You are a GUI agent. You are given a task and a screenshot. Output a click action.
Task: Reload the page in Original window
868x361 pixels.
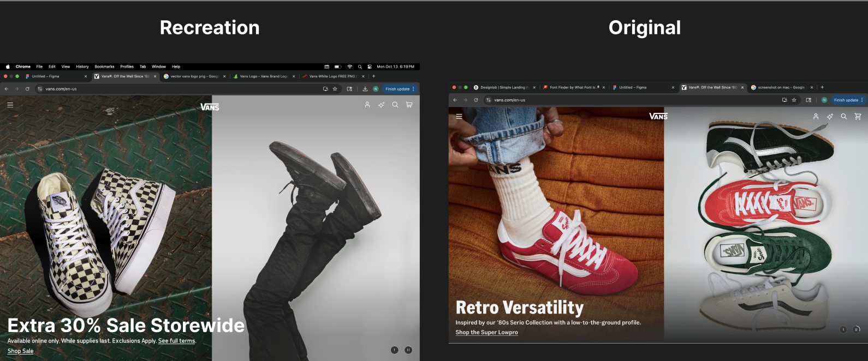476,100
